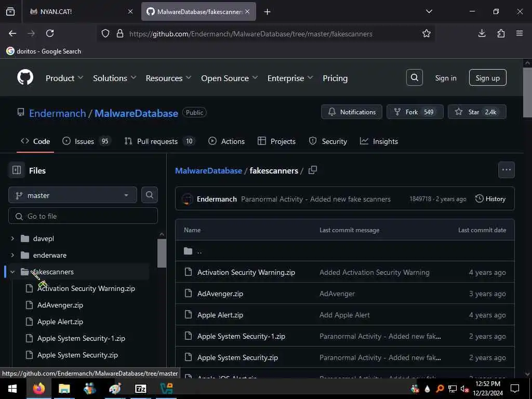Open the master branch dropdown
Viewport: 532px width, 399px height.
[73, 195]
